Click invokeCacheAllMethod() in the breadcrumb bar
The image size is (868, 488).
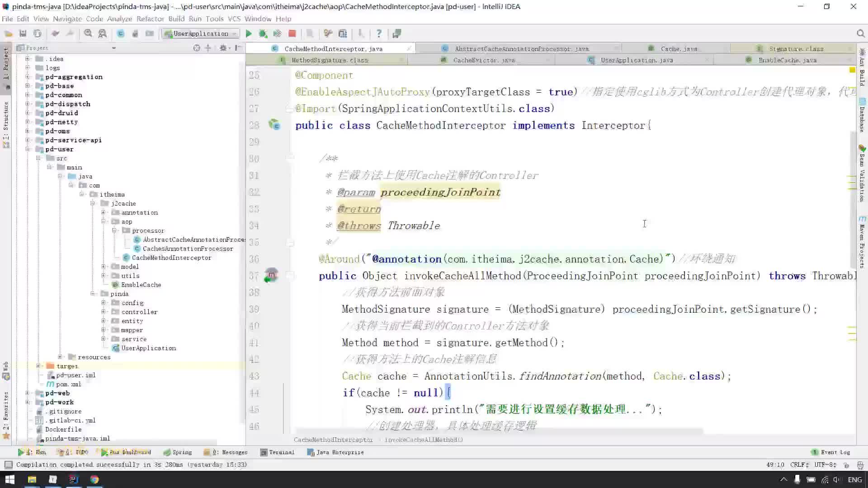pyautogui.click(x=424, y=440)
